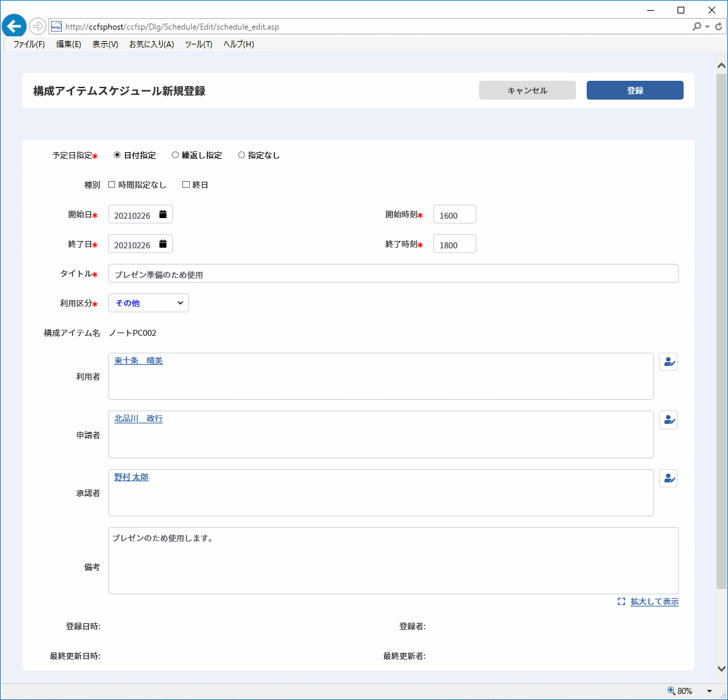The image size is (728, 700).
Task: Click the キャンセル button
Action: click(527, 90)
